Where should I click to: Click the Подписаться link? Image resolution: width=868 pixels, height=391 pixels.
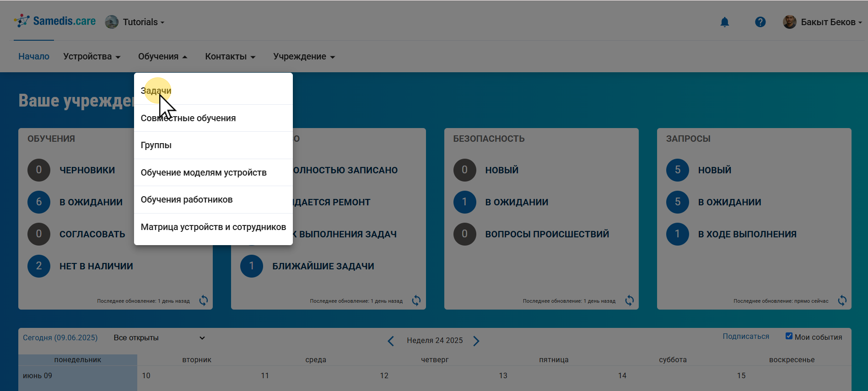(x=745, y=337)
